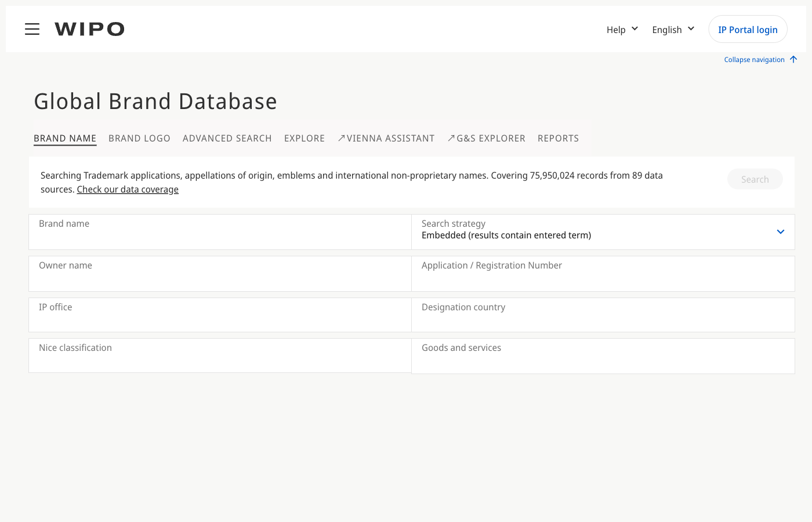Open the Vienna Assistant external link
The image size is (812, 522).
coord(386,139)
